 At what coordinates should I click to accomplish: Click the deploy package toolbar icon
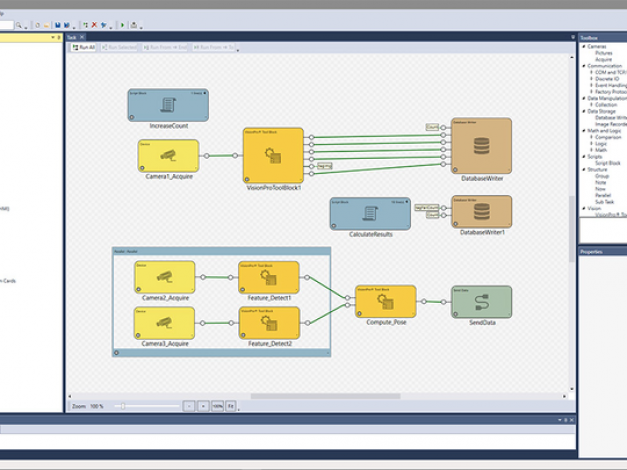point(134,25)
